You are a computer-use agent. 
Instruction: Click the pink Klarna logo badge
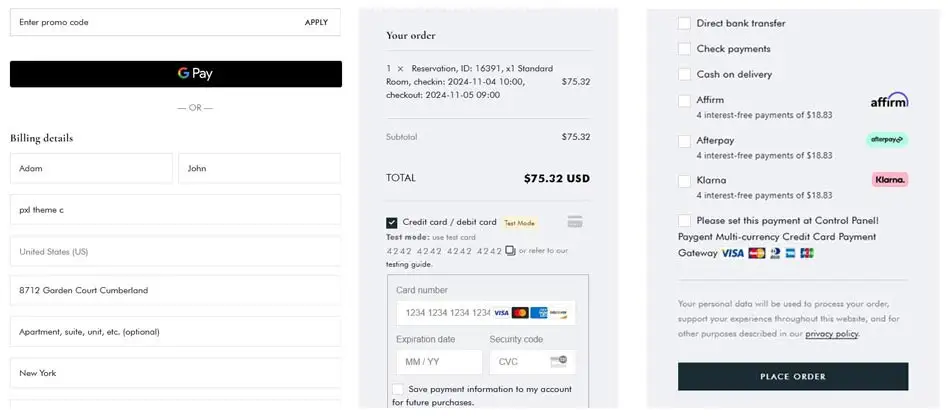[x=890, y=180]
